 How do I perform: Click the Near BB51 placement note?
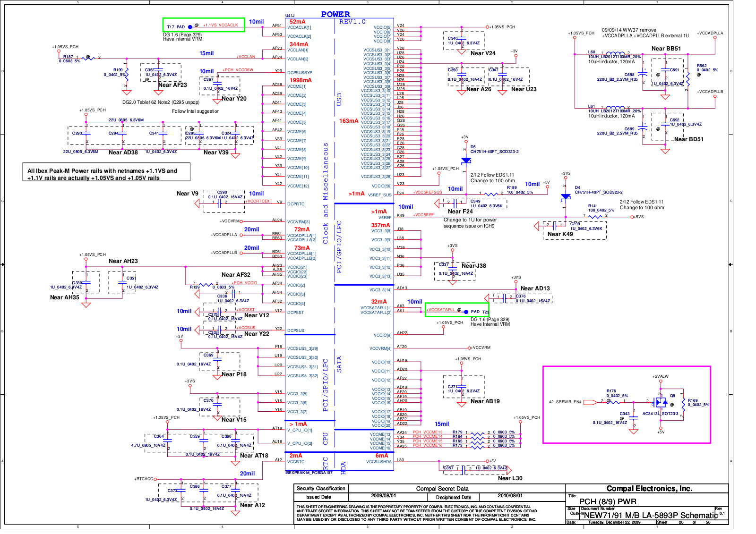[x=666, y=49]
